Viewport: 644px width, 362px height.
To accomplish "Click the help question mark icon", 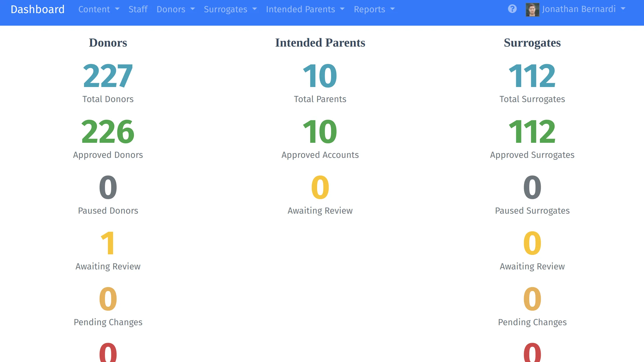I will point(512,9).
